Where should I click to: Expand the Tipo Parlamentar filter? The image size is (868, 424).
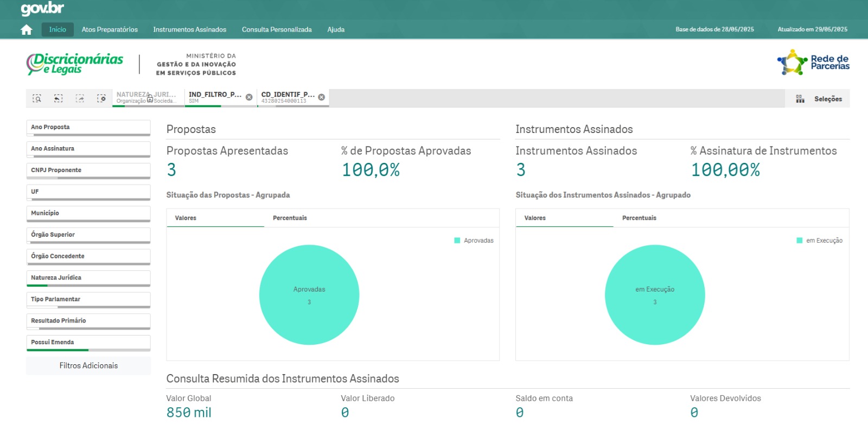pos(88,300)
